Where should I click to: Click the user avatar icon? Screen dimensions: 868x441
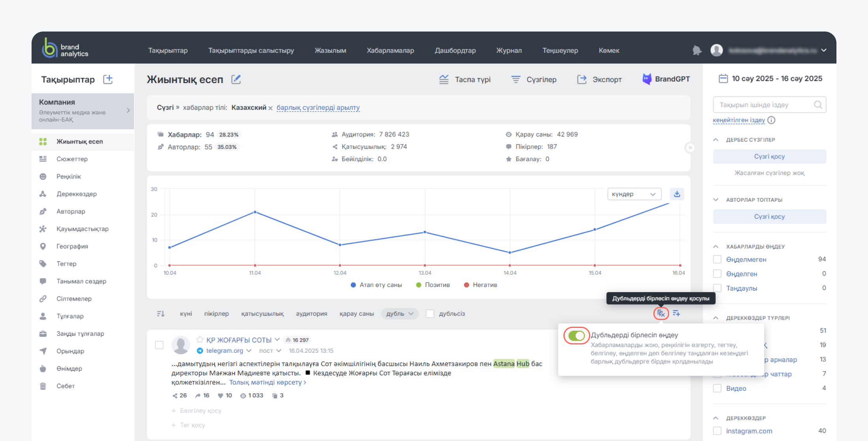click(716, 50)
